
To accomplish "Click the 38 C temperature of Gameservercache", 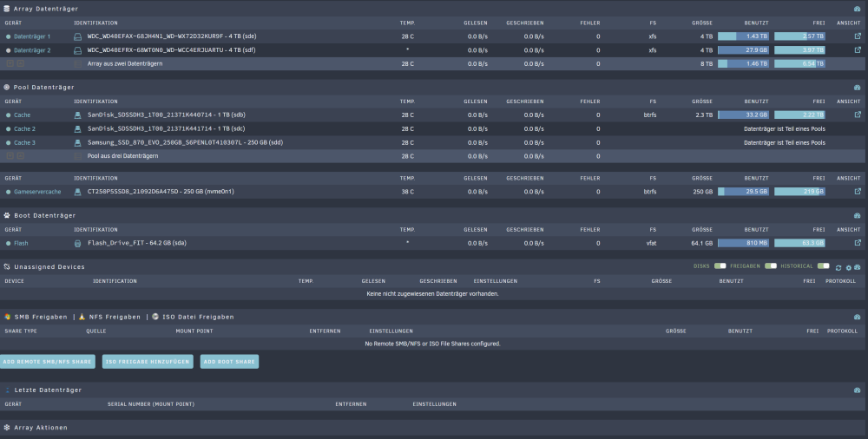I will 408,192.
